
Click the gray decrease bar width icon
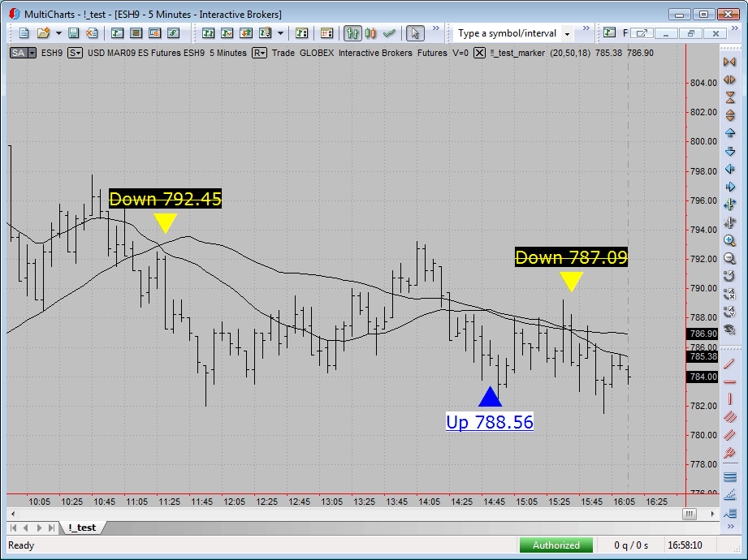pos(730,222)
